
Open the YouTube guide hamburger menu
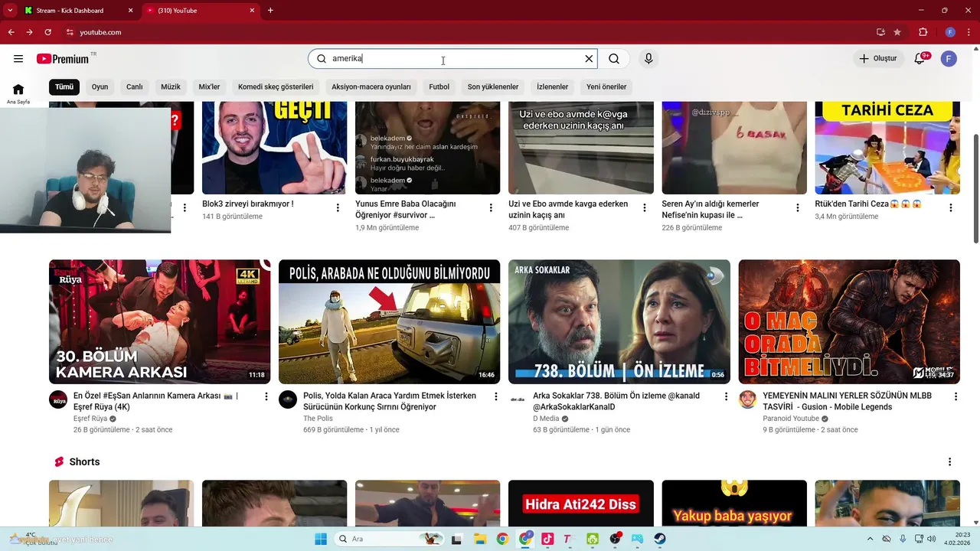coord(18,59)
